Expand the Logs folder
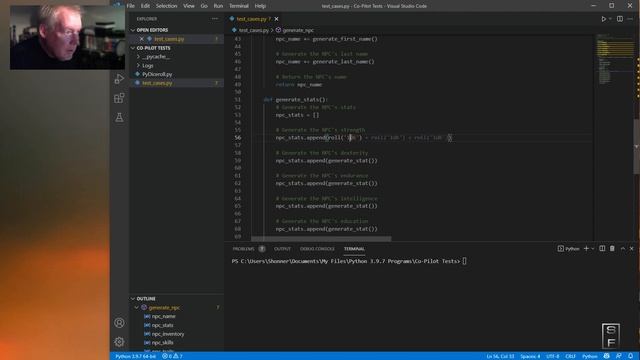 pos(148,65)
